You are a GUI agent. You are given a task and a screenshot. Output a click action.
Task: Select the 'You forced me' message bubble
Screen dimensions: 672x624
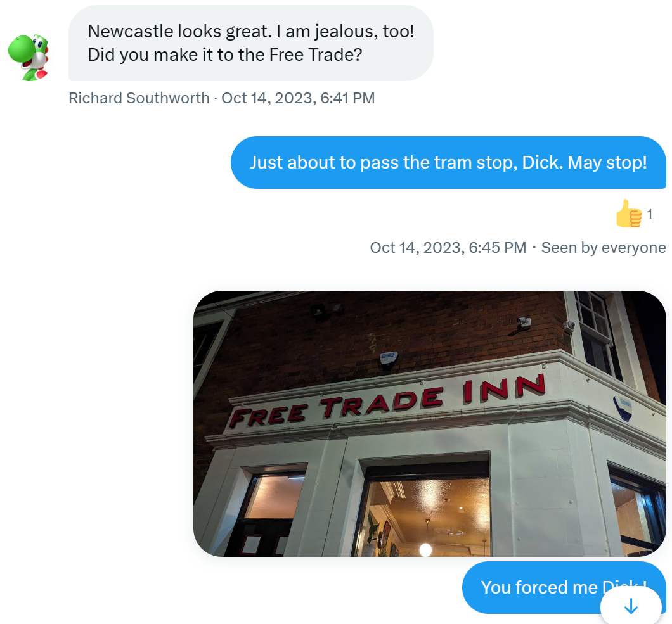[564, 587]
